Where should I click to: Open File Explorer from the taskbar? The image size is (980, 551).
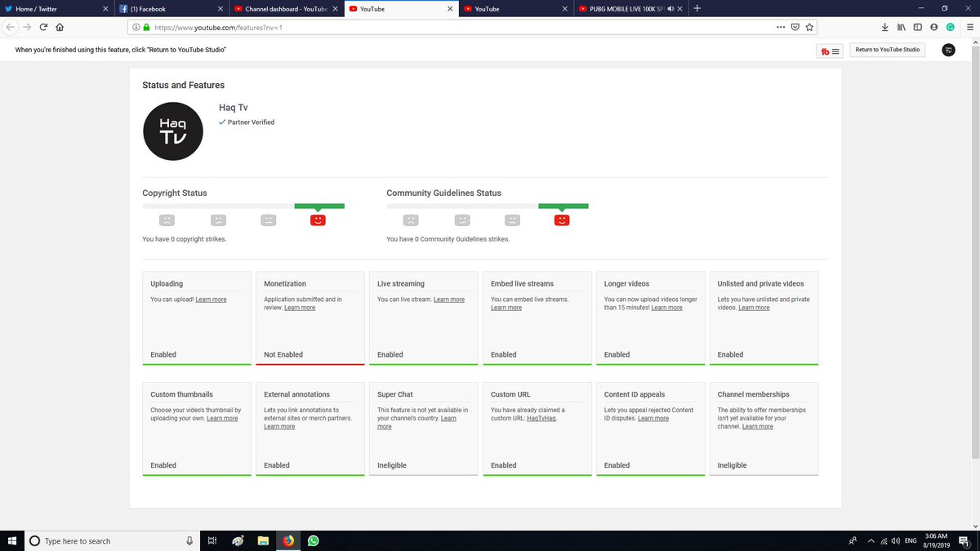coord(263,540)
